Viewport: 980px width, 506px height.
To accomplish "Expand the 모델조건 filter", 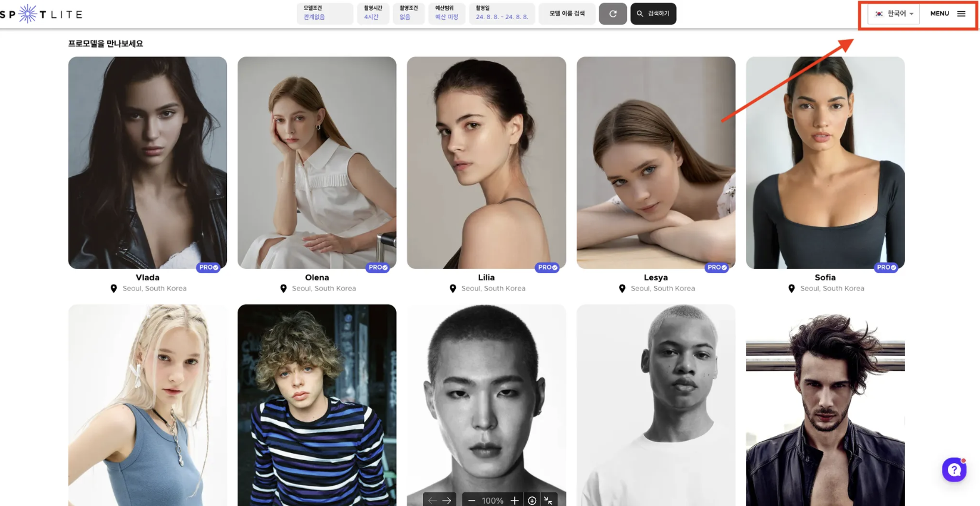I will click(x=325, y=14).
